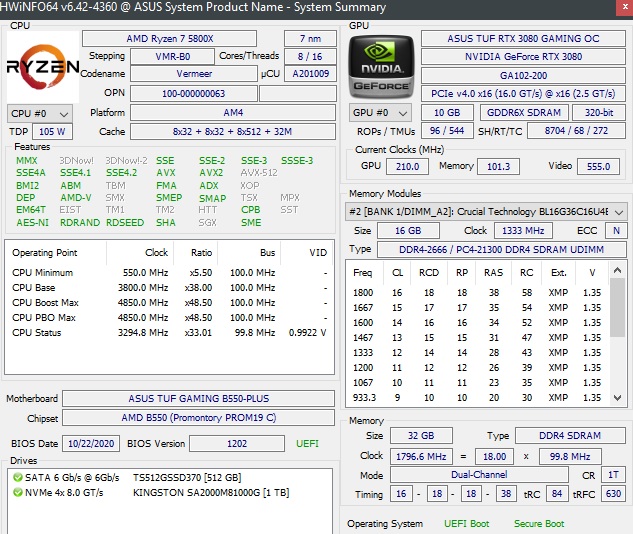
Task: Click the 32 GB total memory size field
Action: 421,436
